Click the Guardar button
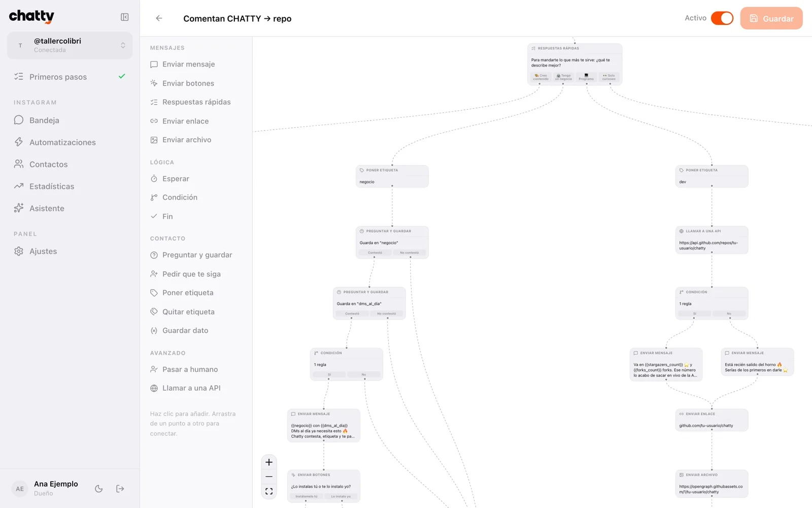 [771, 18]
